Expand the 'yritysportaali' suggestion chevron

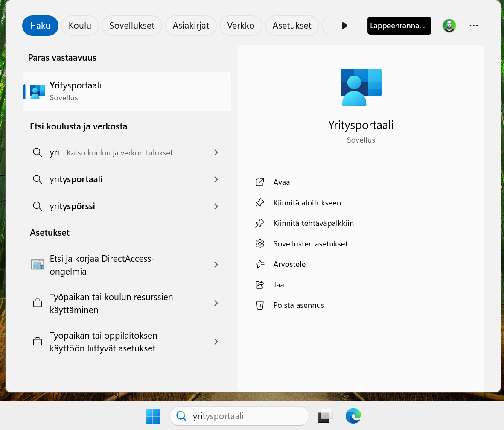[x=216, y=179]
